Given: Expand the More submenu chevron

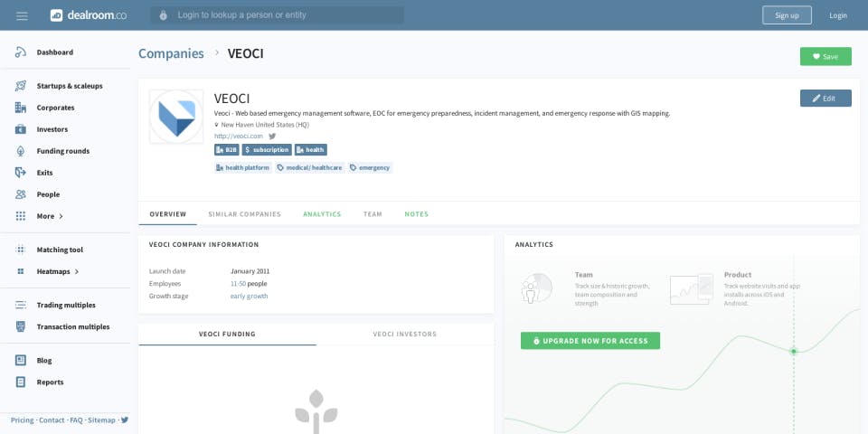Looking at the screenshot, I should point(61,216).
